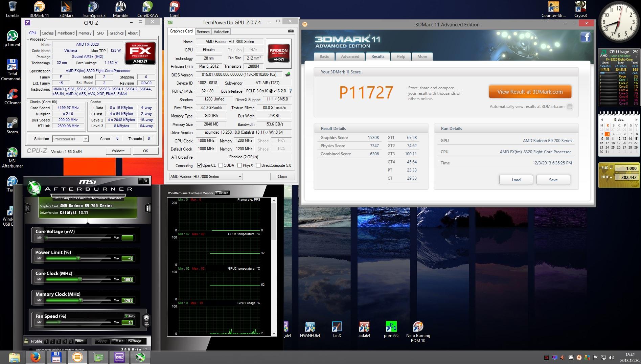Launch the HWiNFO64 desktop icon
The height and width of the screenshot is (364, 641).
coord(310,329)
